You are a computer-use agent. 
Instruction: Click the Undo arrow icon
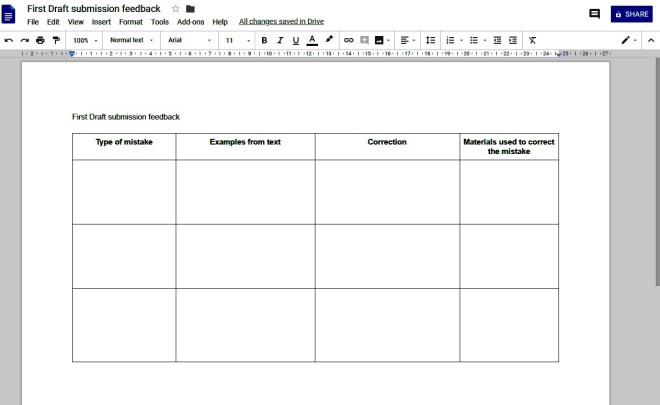point(9,40)
